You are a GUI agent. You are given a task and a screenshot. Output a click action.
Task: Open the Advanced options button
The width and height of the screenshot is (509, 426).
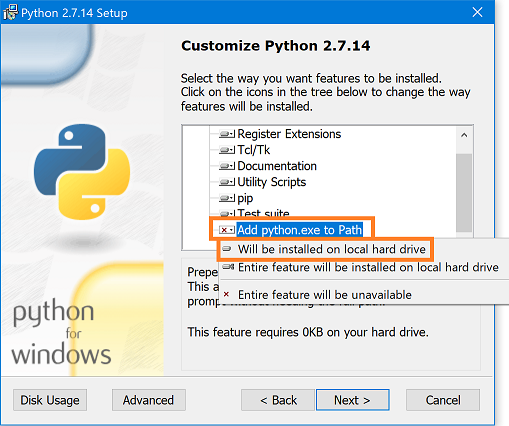coord(149,400)
